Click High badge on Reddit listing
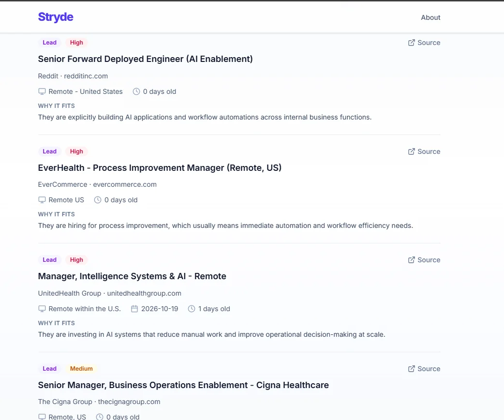The width and height of the screenshot is (504, 420). (76, 43)
